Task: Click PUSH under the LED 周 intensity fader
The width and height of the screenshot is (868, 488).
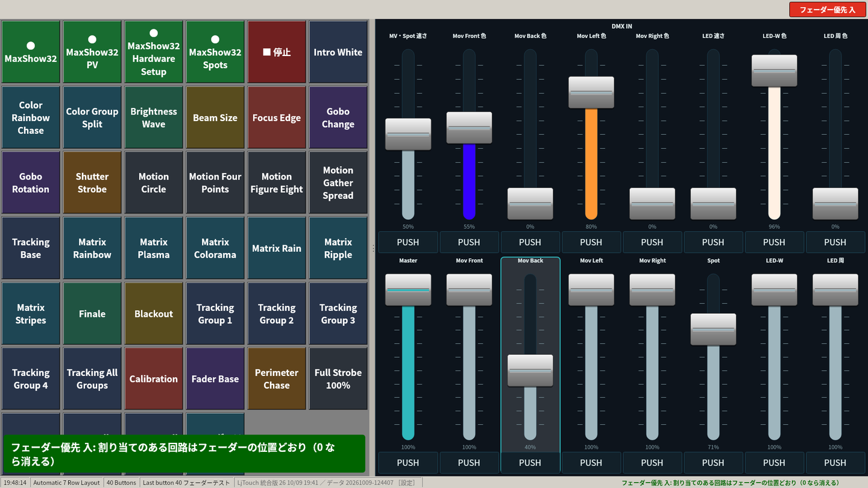Action: tap(835, 463)
